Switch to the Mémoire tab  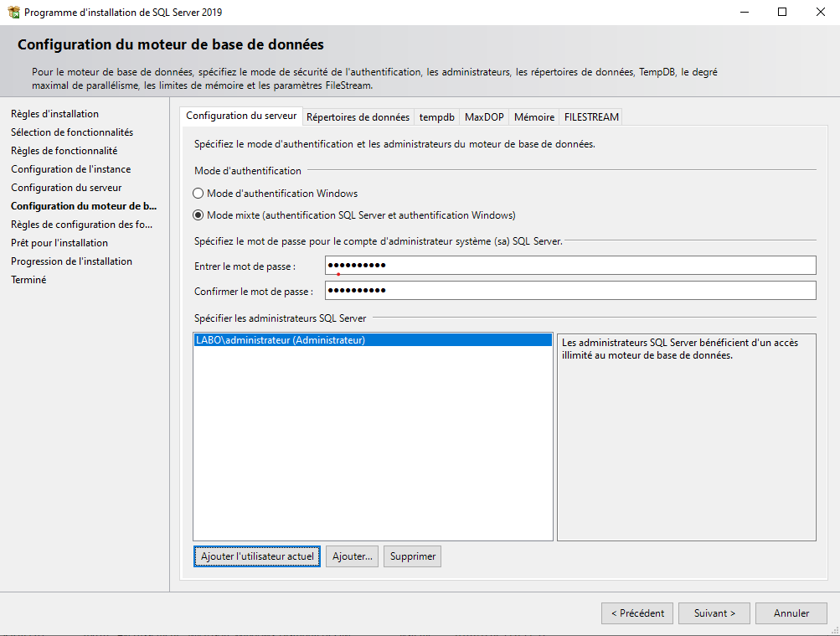533,117
